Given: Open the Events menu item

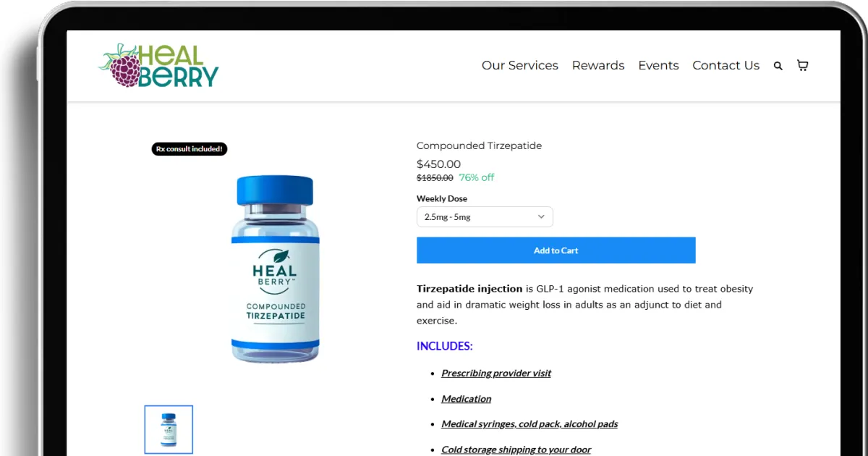Looking at the screenshot, I should pos(658,65).
